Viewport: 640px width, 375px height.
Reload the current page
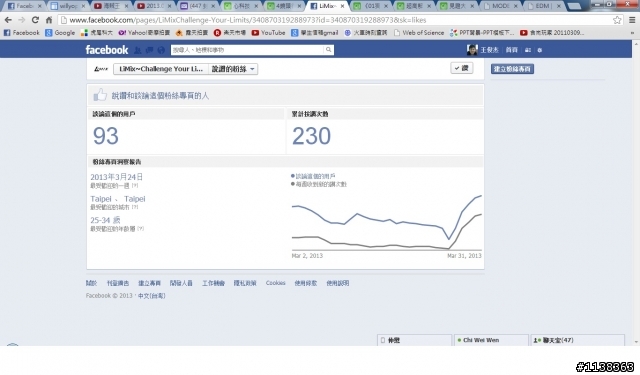tap(36, 20)
